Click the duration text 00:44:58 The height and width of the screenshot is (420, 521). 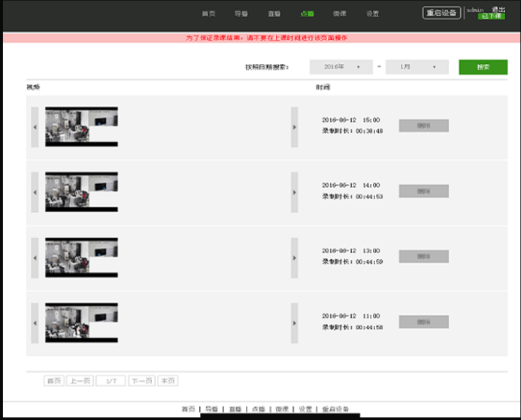point(369,328)
